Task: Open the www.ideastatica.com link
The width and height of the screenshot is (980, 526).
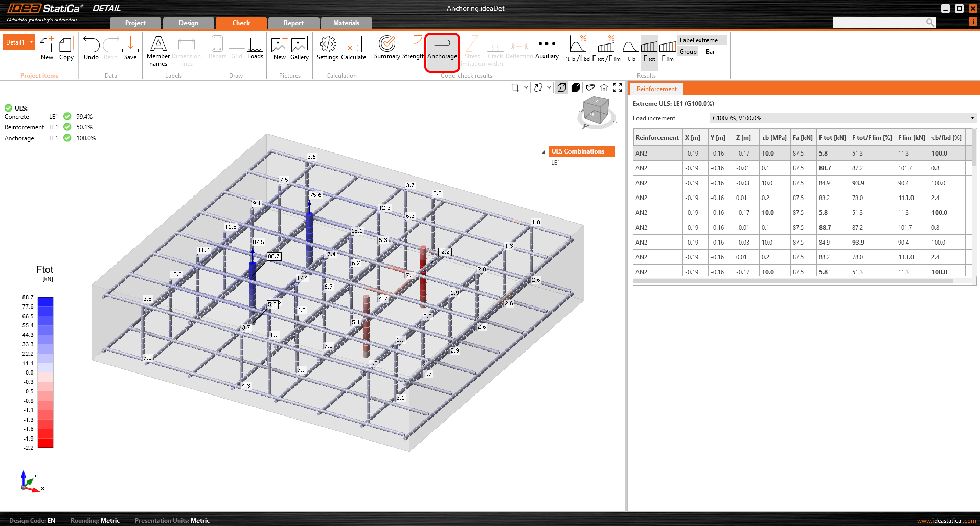Action: [946, 521]
